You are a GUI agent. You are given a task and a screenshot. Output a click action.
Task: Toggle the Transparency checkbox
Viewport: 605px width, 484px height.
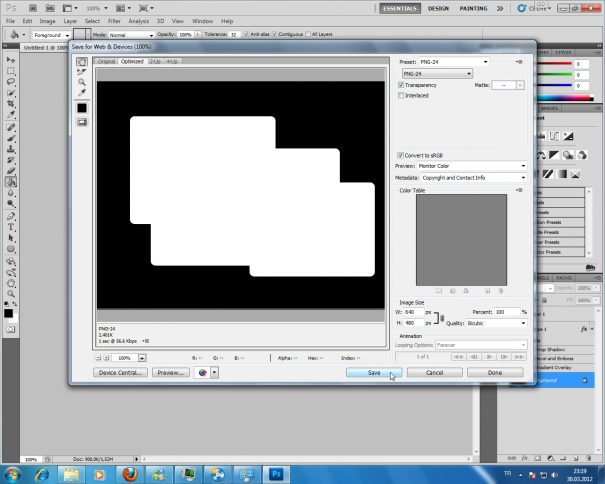pyautogui.click(x=401, y=85)
